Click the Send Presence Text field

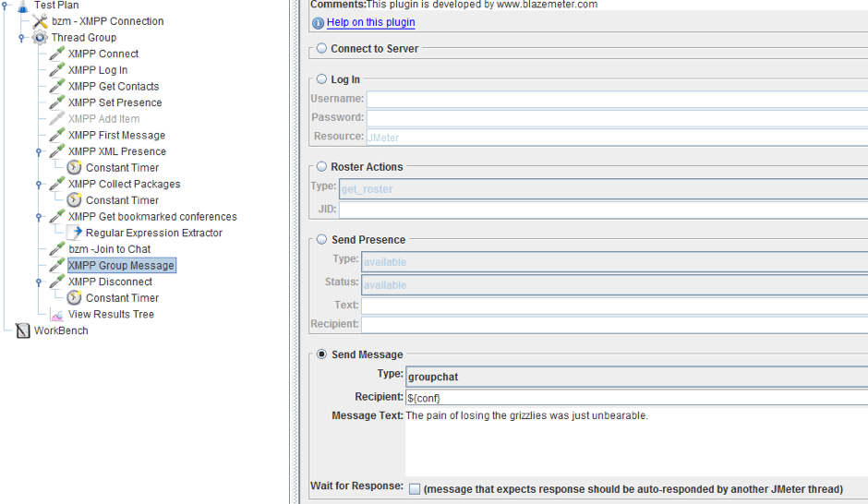point(614,306)
